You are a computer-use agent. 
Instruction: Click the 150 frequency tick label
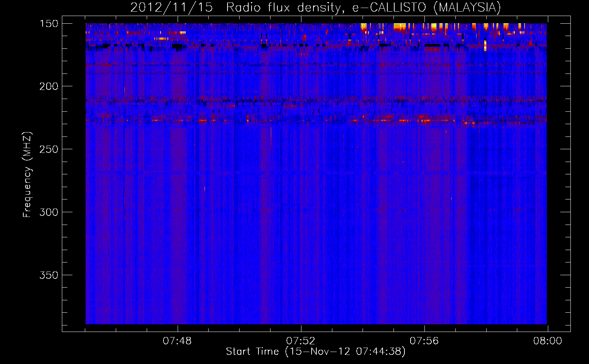[x=49, y=24]
